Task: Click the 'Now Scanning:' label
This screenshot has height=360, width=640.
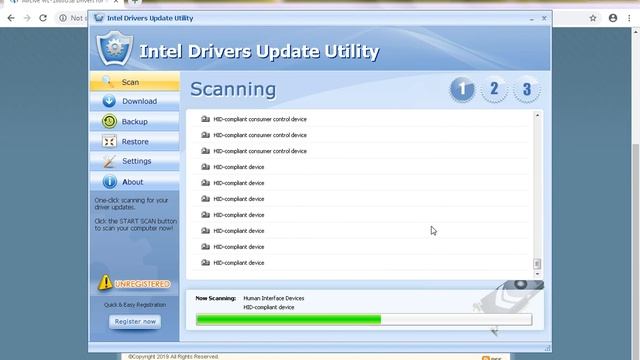Action: (x=216, y=298)
